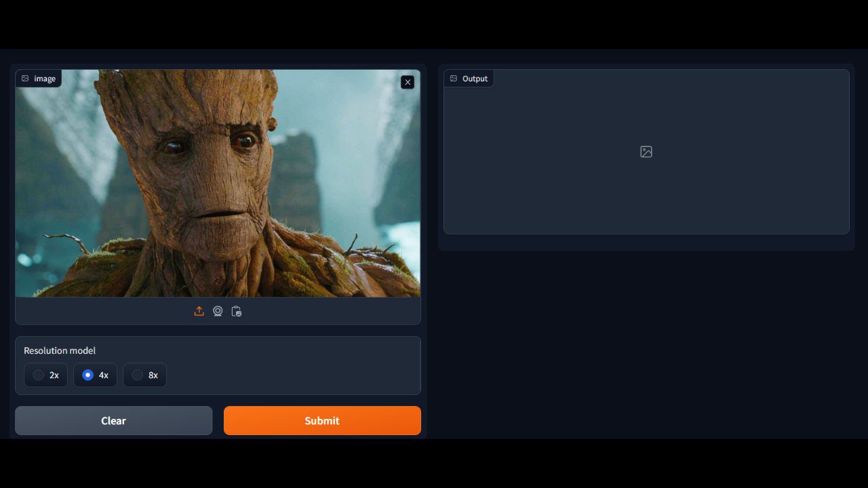868x488 pixels.
Task: Click the upload image icon
Action: (x=199, y=311)
